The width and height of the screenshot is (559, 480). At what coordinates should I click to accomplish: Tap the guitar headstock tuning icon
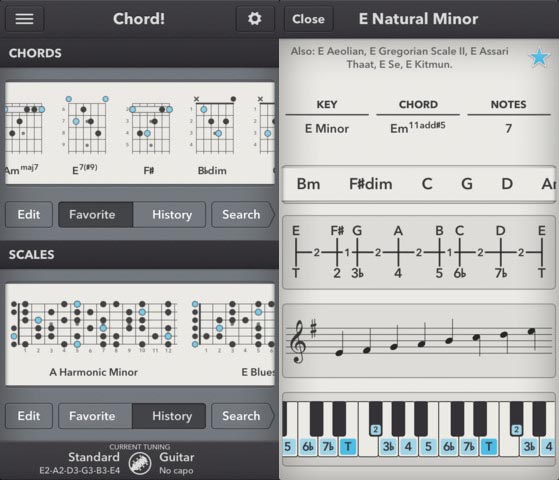point(139,463)
